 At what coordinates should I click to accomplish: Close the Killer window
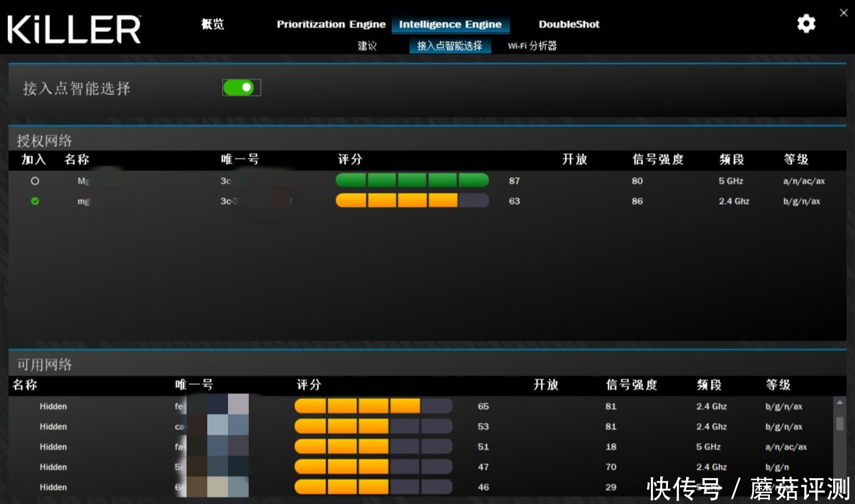click(x=844, y=13)
